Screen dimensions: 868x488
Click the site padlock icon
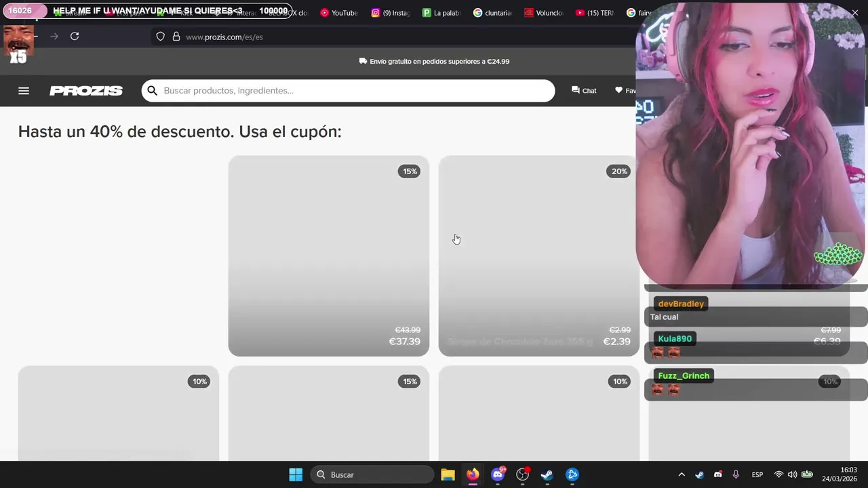coord(176,37)
